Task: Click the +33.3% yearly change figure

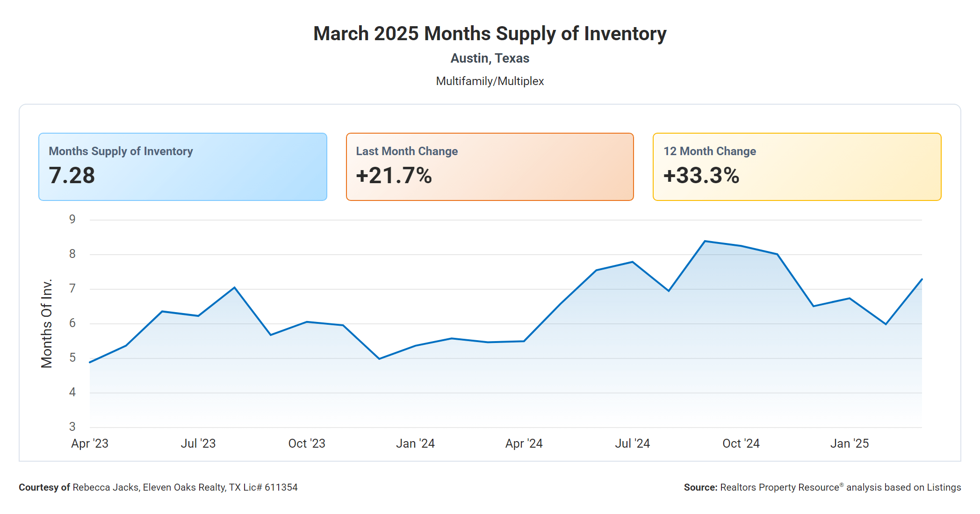Action: click(x=701, y=176)
